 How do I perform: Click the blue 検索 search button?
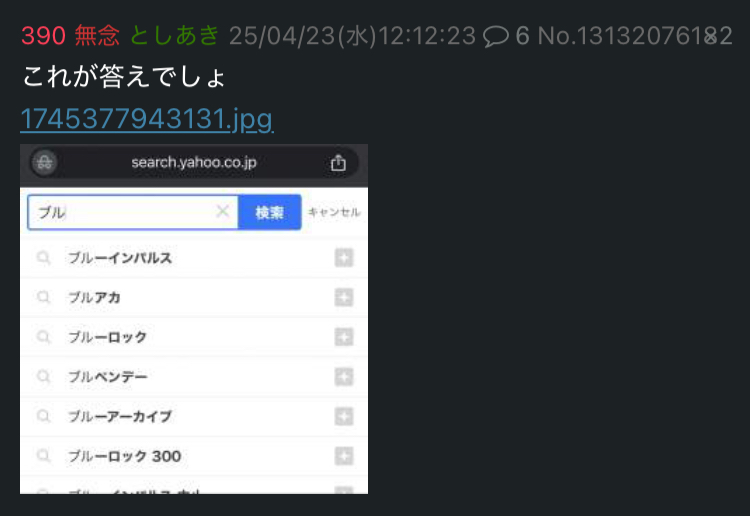[x=270, y=212]
